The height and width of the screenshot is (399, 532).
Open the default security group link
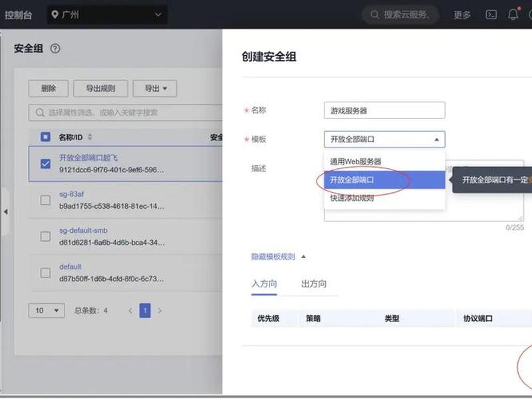[70, 267]
